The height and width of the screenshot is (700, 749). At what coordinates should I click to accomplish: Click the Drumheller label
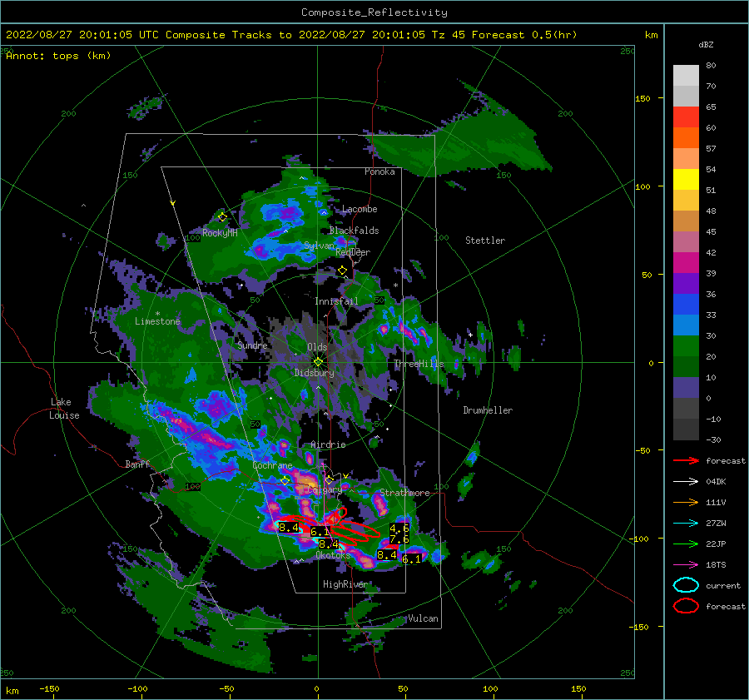488,410
